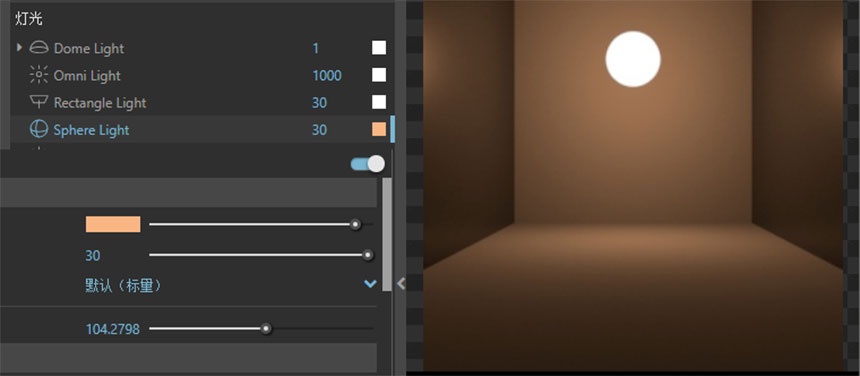
Task: Click the color slider handle
Action: click(355, 224)
